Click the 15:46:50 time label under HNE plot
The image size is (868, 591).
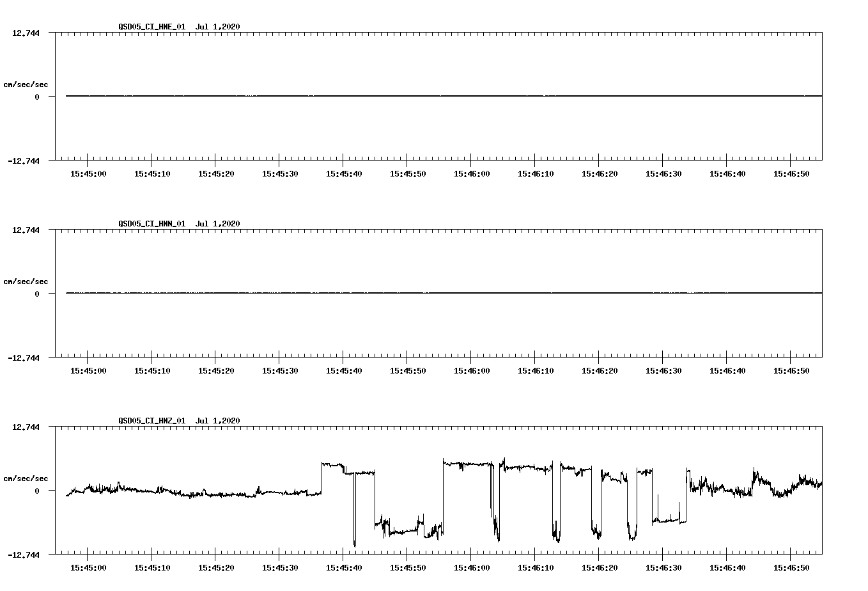pos(791,174)
